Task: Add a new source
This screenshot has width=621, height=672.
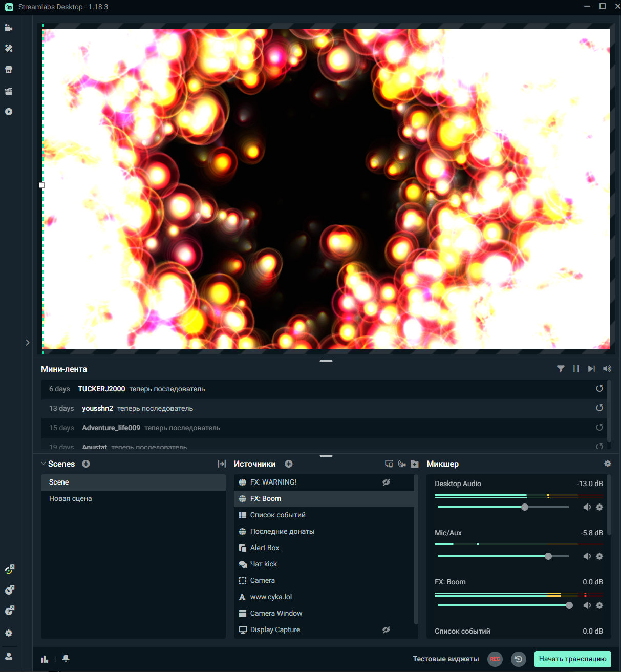Action: click(289, 464)
